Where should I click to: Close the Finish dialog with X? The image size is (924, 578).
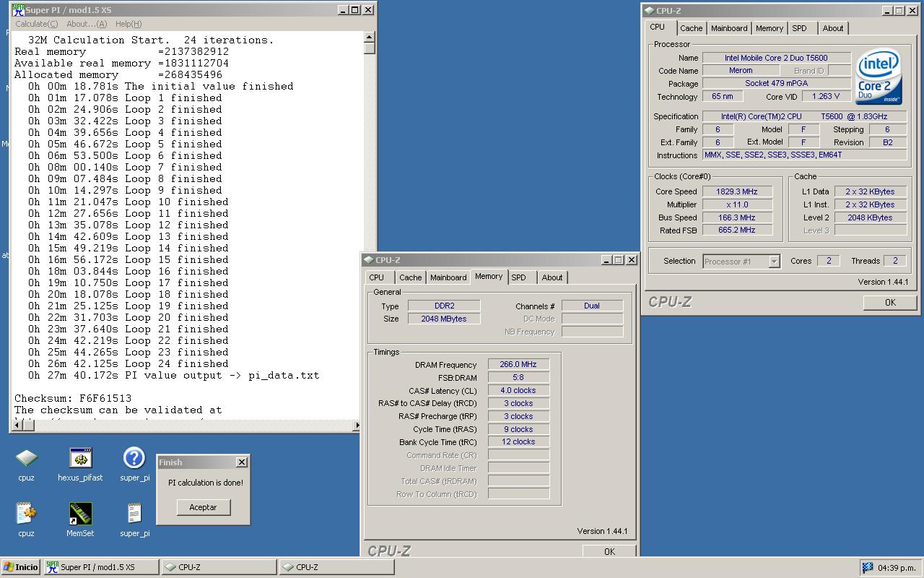click(x=242, y=462)
